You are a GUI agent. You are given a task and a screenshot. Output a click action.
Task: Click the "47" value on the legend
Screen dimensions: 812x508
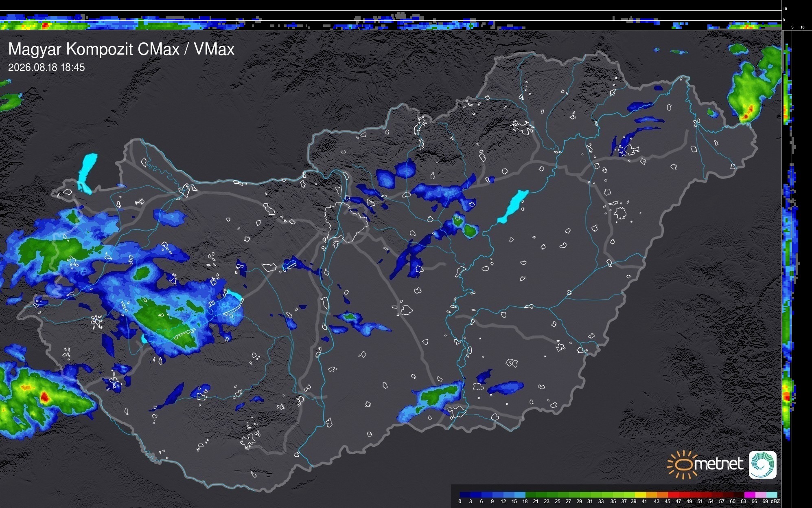tap(678, 501)
